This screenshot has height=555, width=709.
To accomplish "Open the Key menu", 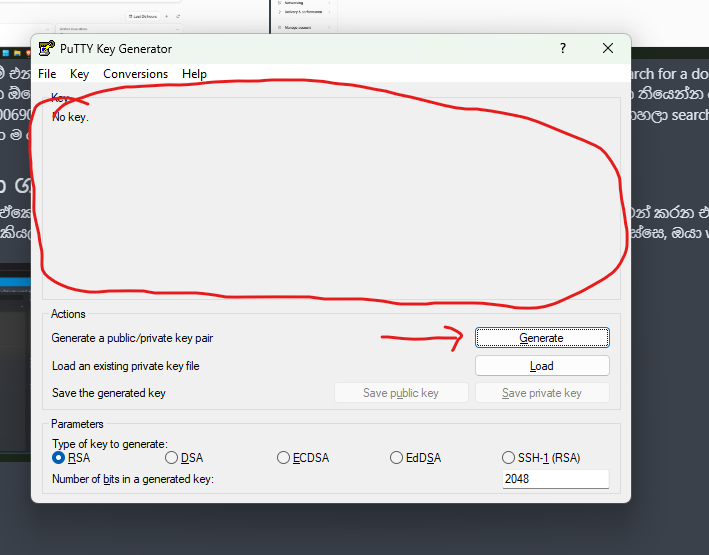I will (x=80, y=74).
